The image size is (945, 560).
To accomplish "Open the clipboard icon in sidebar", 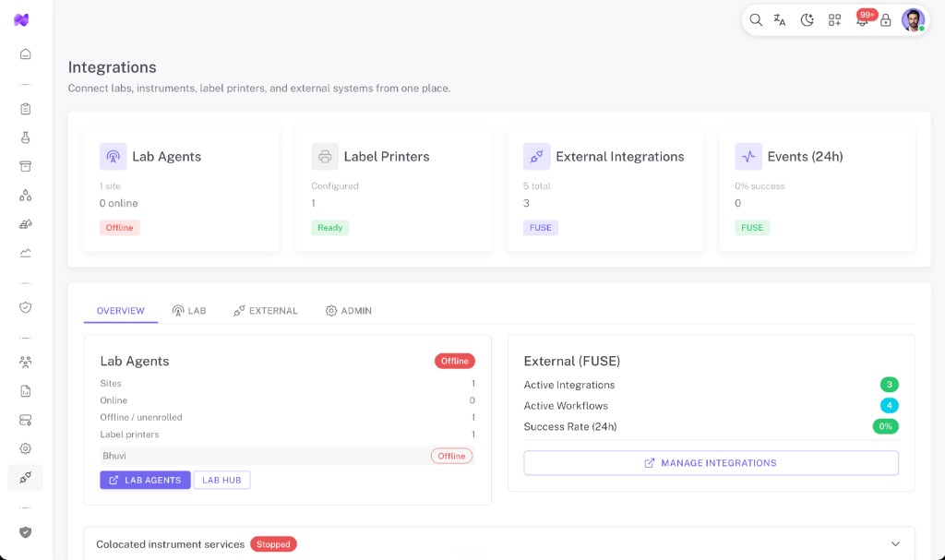I will [25, 109].
